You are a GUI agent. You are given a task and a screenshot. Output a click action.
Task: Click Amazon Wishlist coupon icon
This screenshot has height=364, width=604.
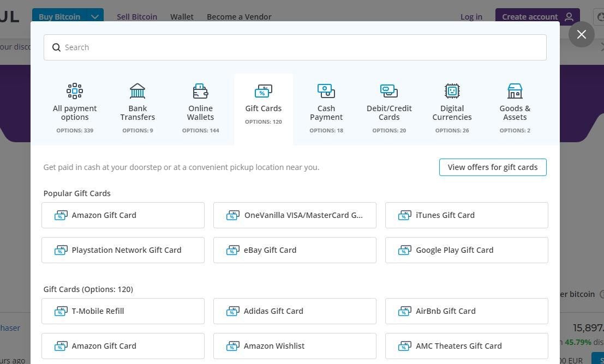pyautogui.click(x=233, y=346)
